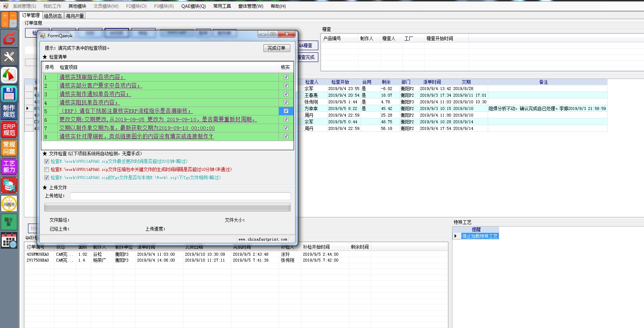Open the 制作规范 sidebar icon
This screenshot has height=328, width=644.
click(9, 111)
